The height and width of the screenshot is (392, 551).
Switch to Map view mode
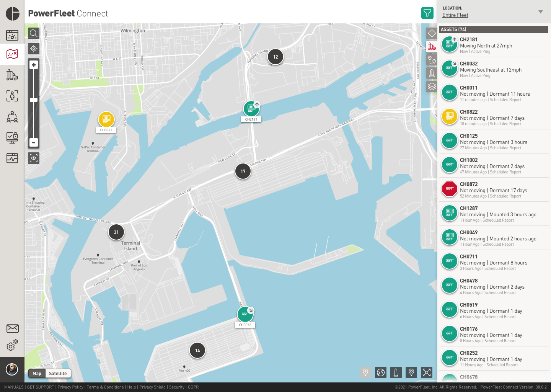tap(37, 374)
